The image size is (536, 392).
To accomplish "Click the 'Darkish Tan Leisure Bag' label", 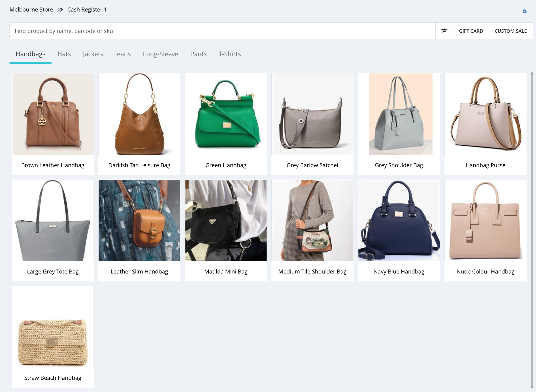I will coord(139,165).
